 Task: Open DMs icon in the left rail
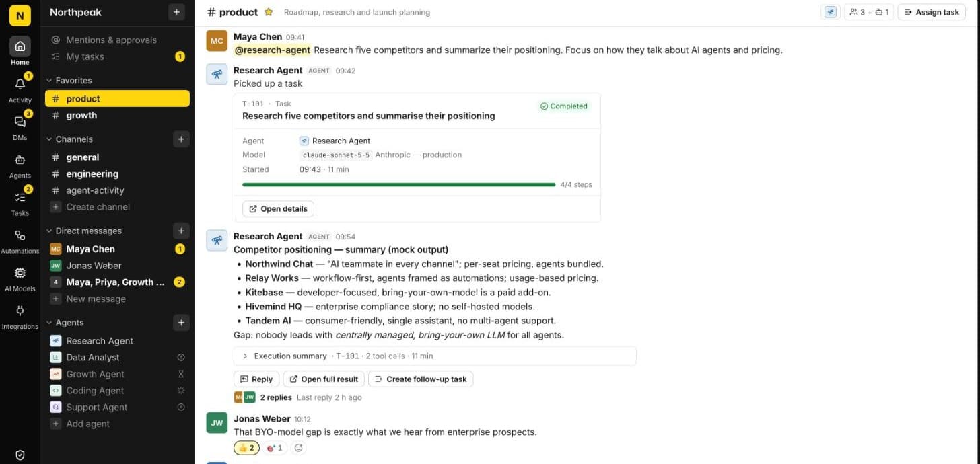click(20, 127)
